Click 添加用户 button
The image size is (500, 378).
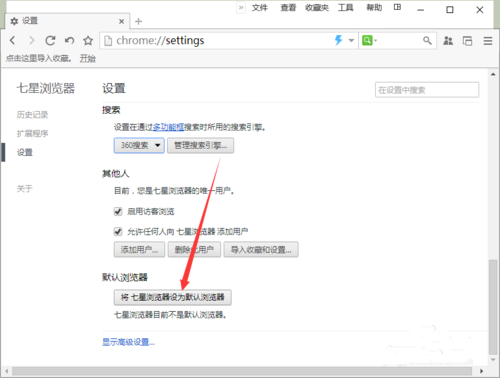(139, 250)
